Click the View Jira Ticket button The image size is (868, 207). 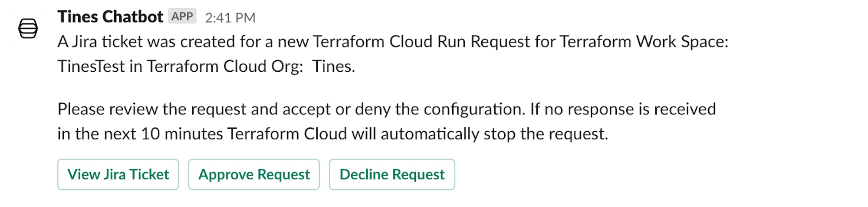[x=118, y=174]
